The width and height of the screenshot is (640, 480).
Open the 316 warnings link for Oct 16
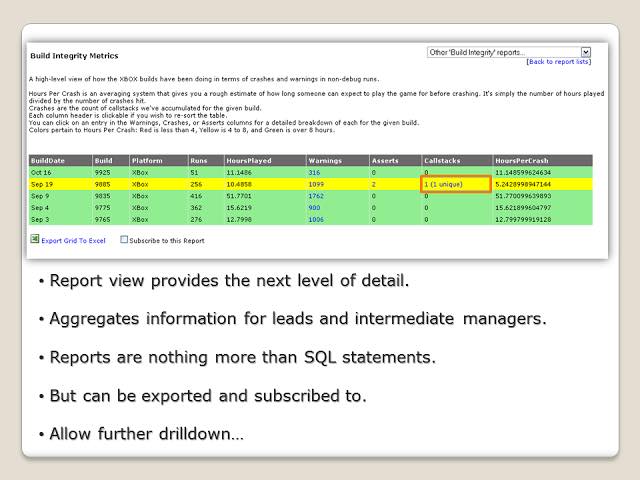315,172
